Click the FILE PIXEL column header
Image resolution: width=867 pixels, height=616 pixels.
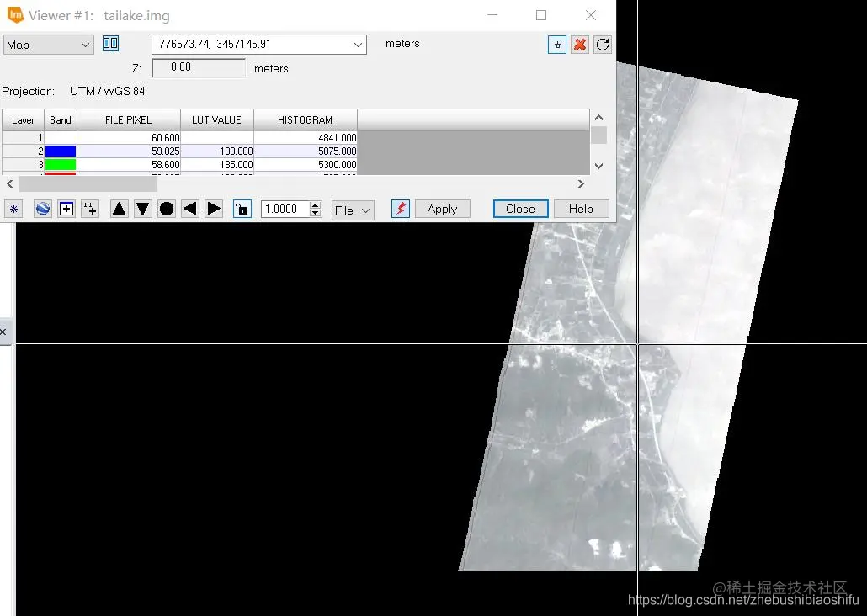point(128,120)
